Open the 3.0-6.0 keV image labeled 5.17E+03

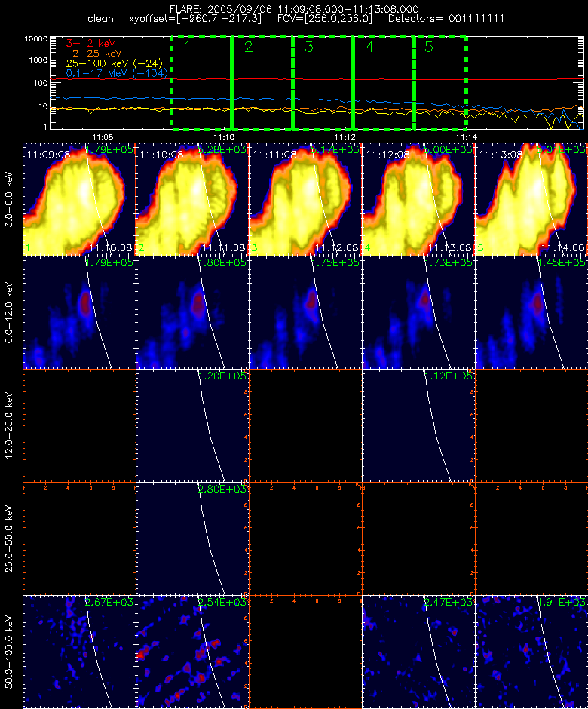coord(305,199)
